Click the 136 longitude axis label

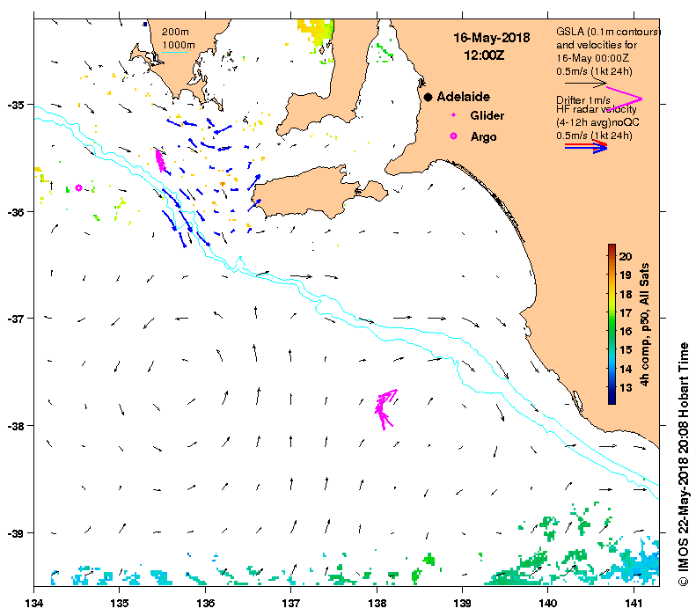click(x=206, y=604)
